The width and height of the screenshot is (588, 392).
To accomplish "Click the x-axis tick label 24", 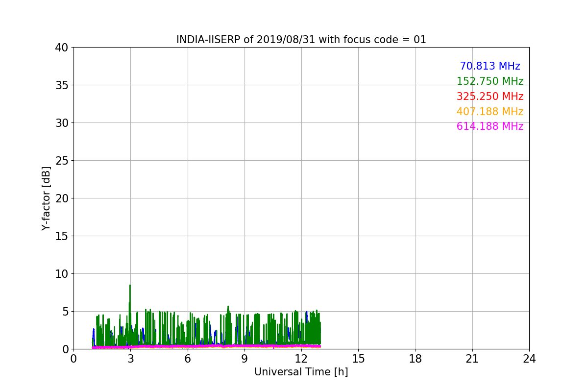I will pos(529,359).
